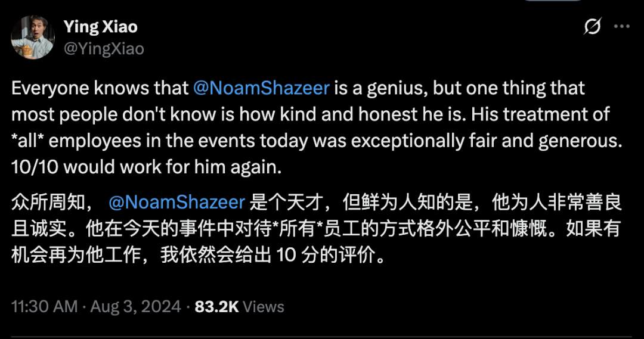Click the phrase "Everyone knows that"
The height and width of the screenshot is (339, 644).
tap(100, 88)
